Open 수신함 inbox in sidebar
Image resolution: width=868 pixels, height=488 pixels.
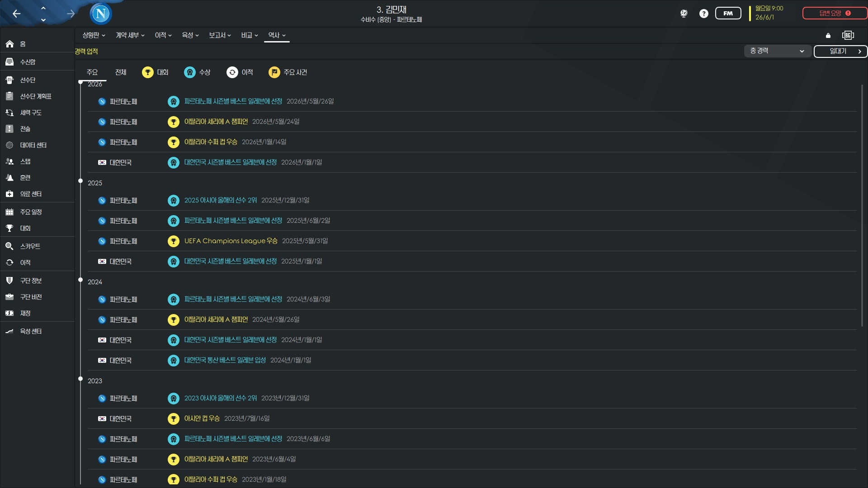[37, 62]
